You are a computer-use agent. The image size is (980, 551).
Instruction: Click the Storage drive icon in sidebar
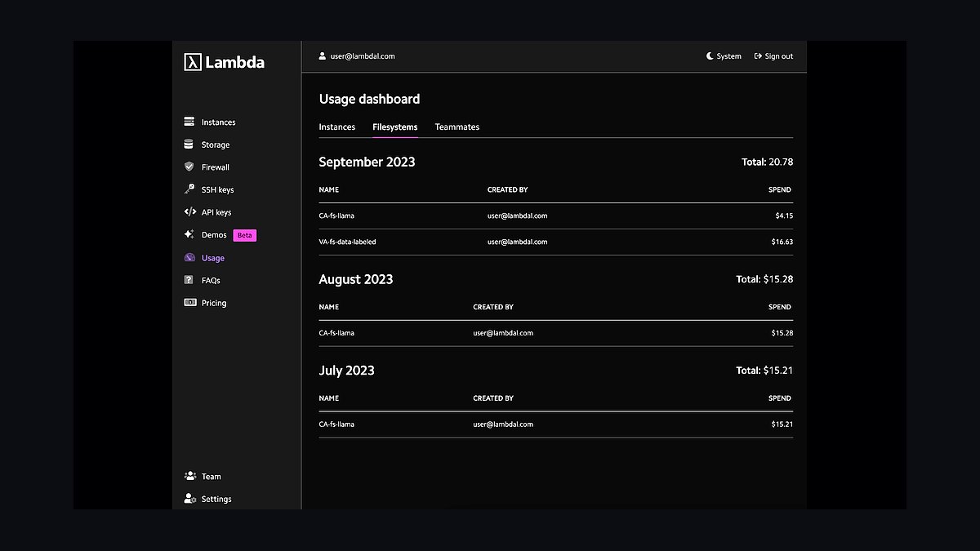click(189, 144)
